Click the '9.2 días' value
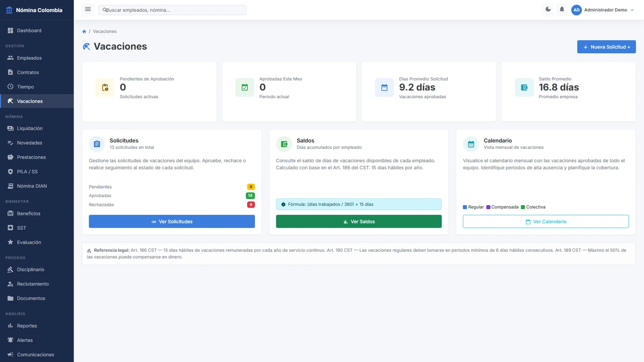Viewport: 644px width, 362px height. (x=417, y=87)
